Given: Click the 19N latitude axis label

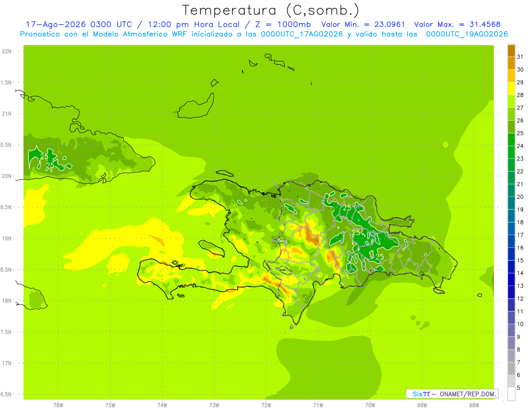Looking at the screenshot, I should click(7, 239).
